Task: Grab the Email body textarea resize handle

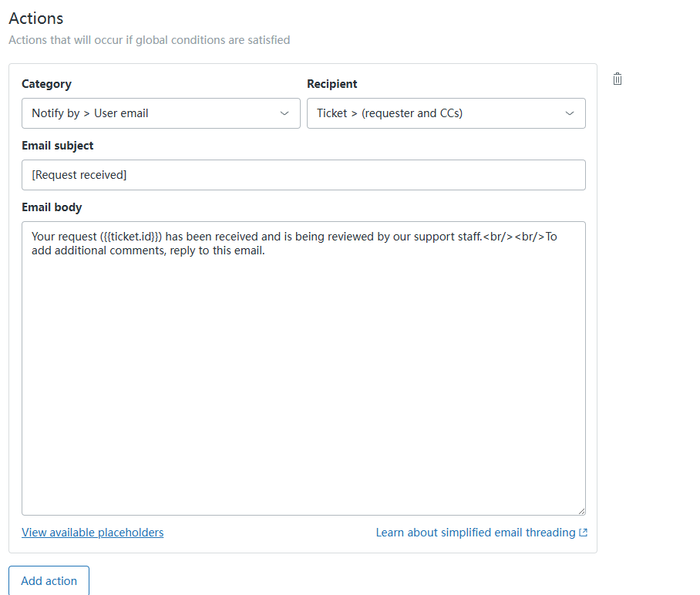Action: tap(581, 510)
